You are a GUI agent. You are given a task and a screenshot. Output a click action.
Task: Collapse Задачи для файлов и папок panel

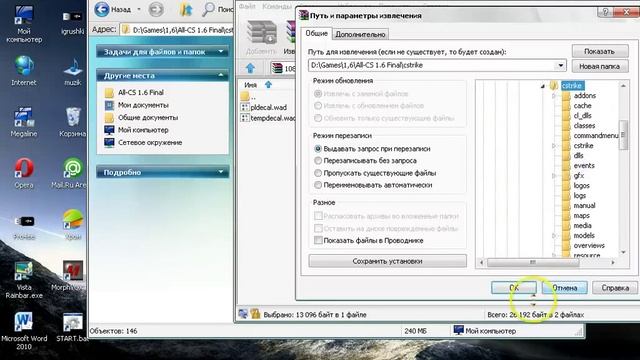(x=221, y=51)
